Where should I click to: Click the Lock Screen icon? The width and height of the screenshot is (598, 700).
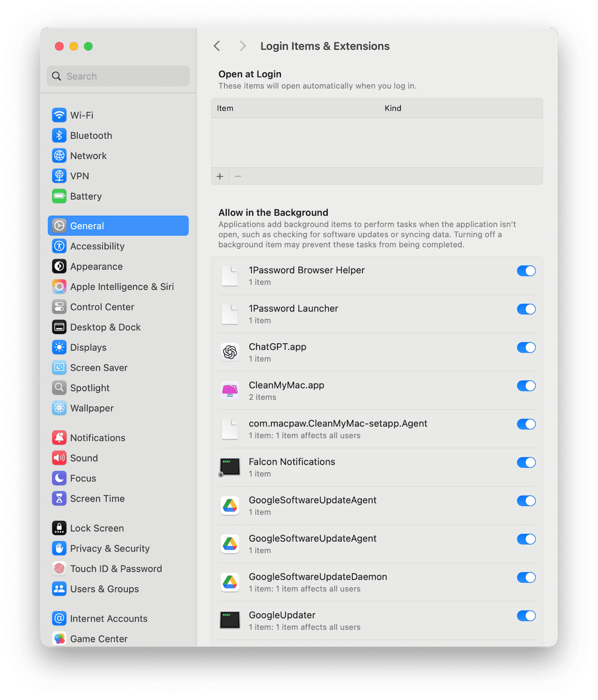coord(59,528)
